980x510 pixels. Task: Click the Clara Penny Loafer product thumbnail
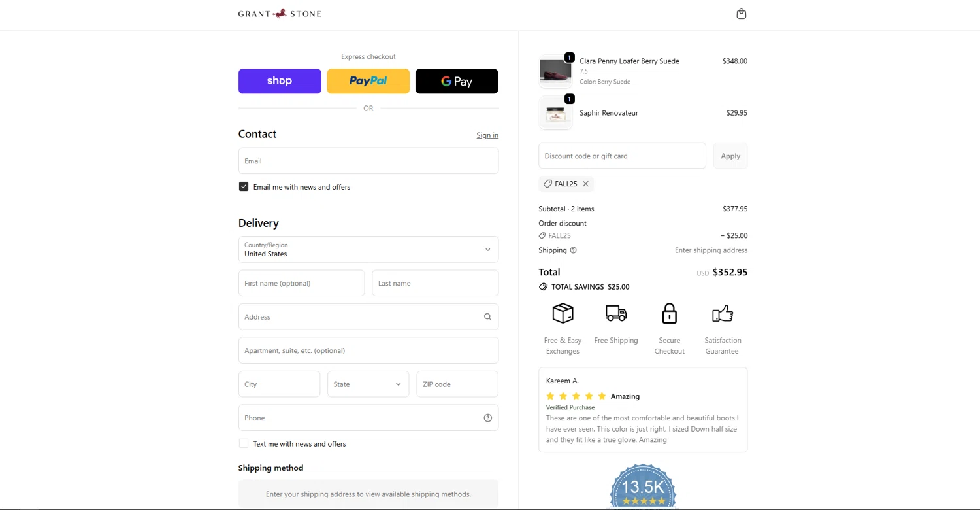555,72
